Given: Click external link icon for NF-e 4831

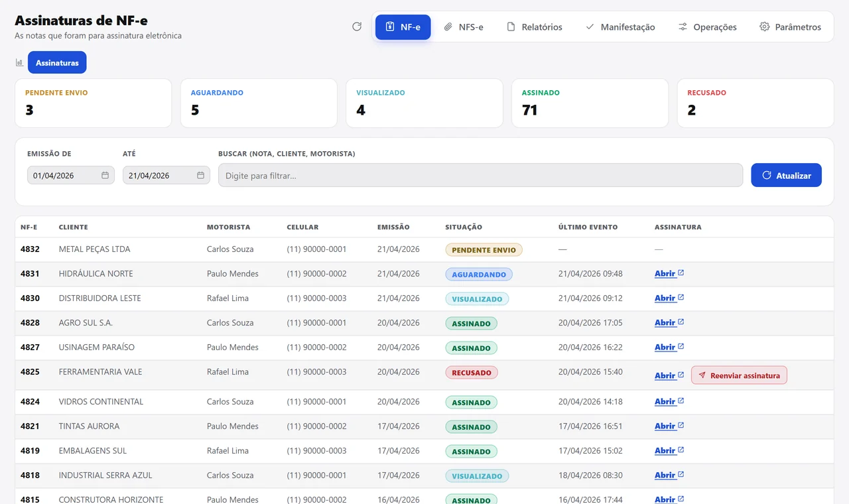Looking at the screenshot, I should [x=681, y=273].
